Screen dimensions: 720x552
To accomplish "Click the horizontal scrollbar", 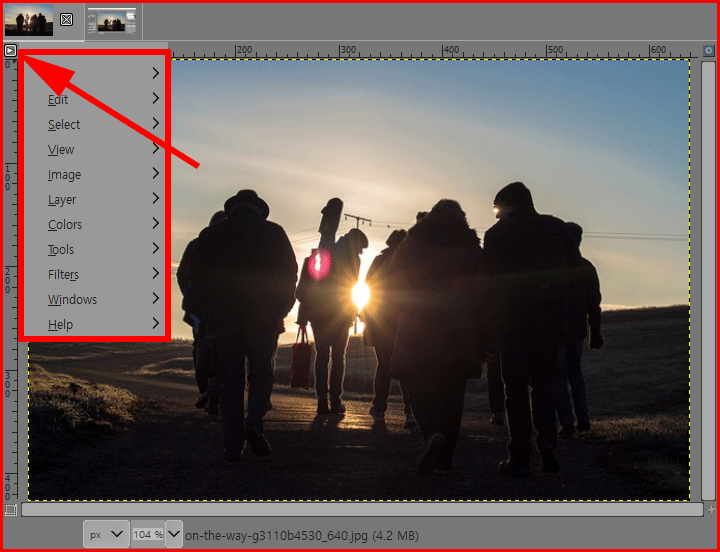I will coord(362,509).
